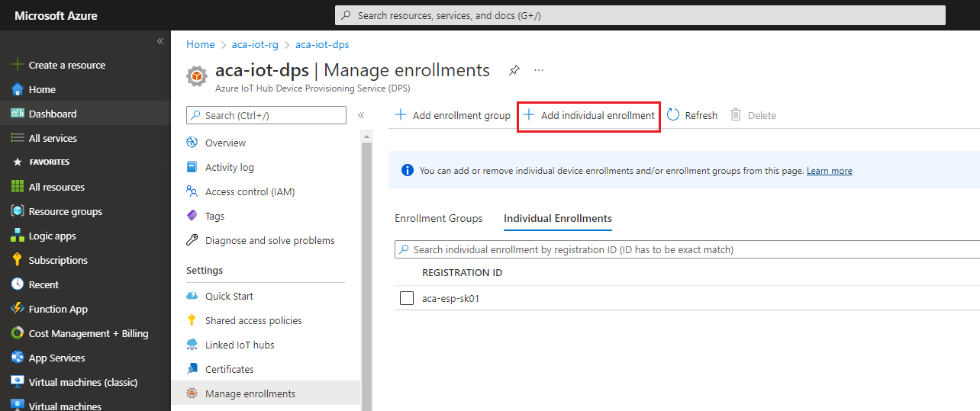Click Add individual enrollment
Image resolution: width=980 pixels, height=411 pixels.
coord(588,115)
